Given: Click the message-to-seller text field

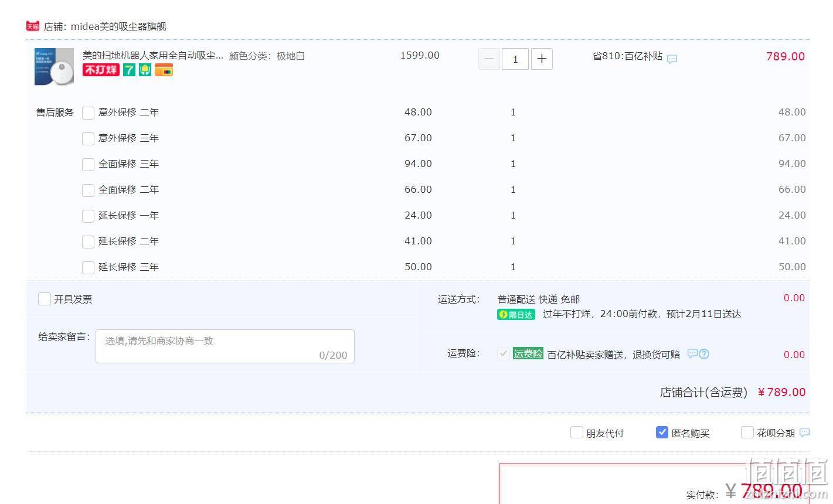Looking at the screenshot, I should [225, 346].
